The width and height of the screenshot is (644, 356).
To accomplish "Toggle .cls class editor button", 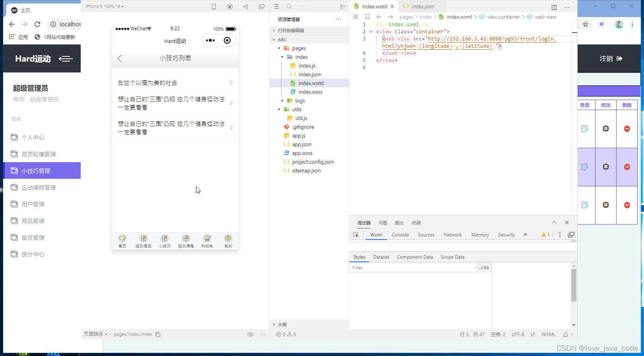I will click(x=484, y=268).
